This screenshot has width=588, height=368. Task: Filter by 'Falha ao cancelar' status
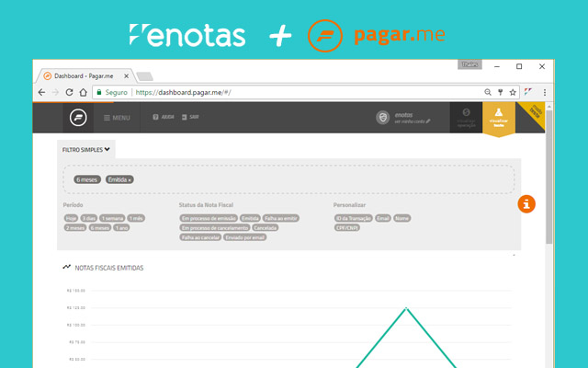pyautogui.click(x=200, y=237)
